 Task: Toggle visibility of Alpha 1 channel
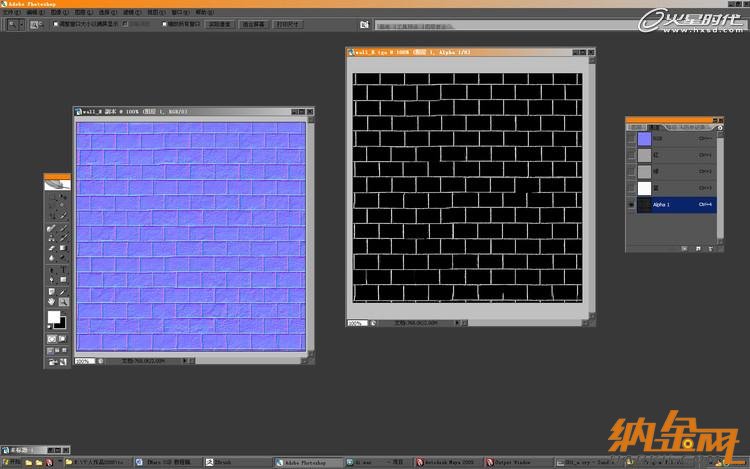pos(630,204)
